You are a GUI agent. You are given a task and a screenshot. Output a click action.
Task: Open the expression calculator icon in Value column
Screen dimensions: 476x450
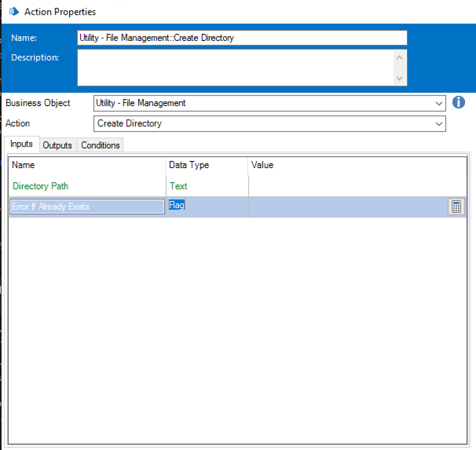pyautogui.click(x=456, y=207)
